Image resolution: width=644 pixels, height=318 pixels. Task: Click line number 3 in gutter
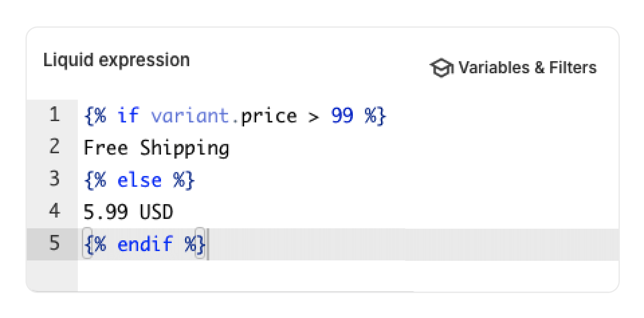(54, 179)
